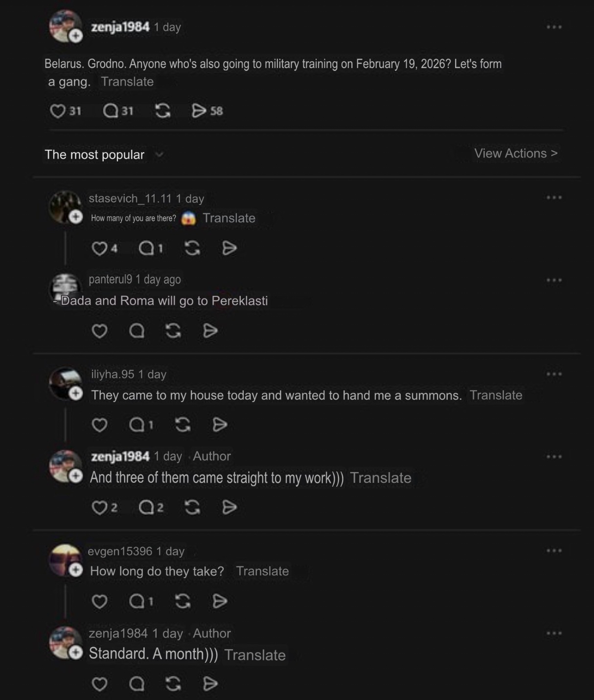Follow zenja1984 via avatar plus badge
Viewport: 594px width, 700px height.
(x=76, y=36)
